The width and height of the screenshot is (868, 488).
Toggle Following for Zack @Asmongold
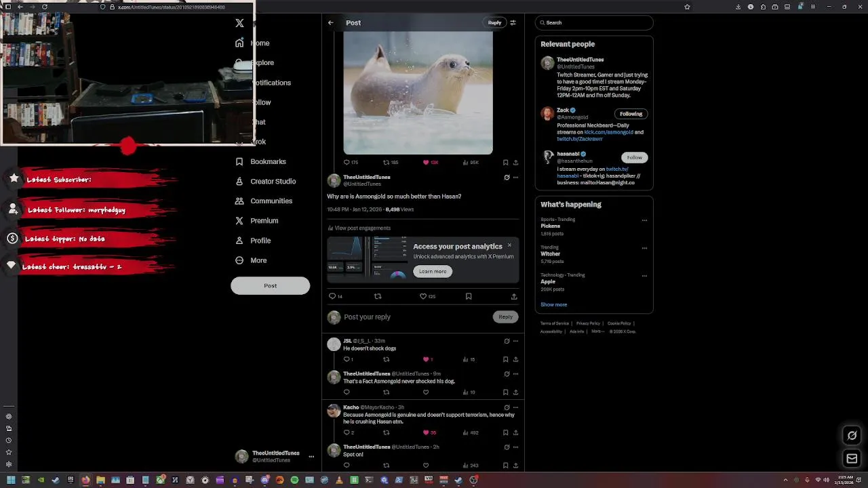point(631,114)
